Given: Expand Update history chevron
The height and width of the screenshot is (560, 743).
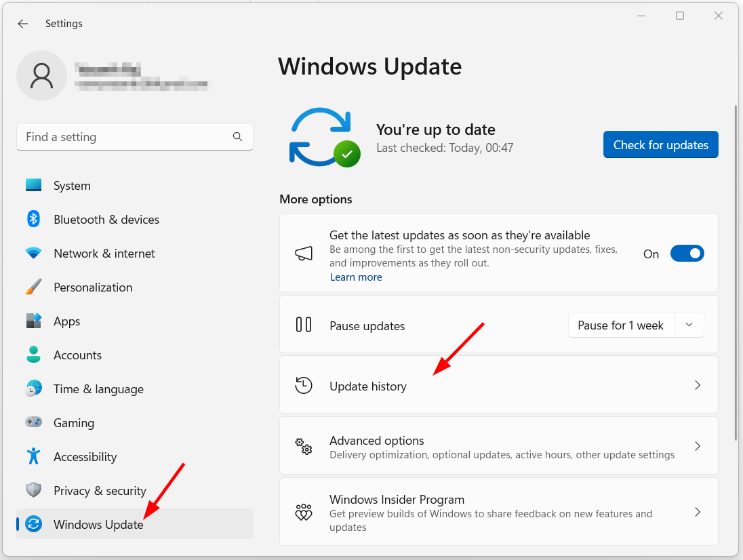Looking at the screenshot, I should point(698,385).
